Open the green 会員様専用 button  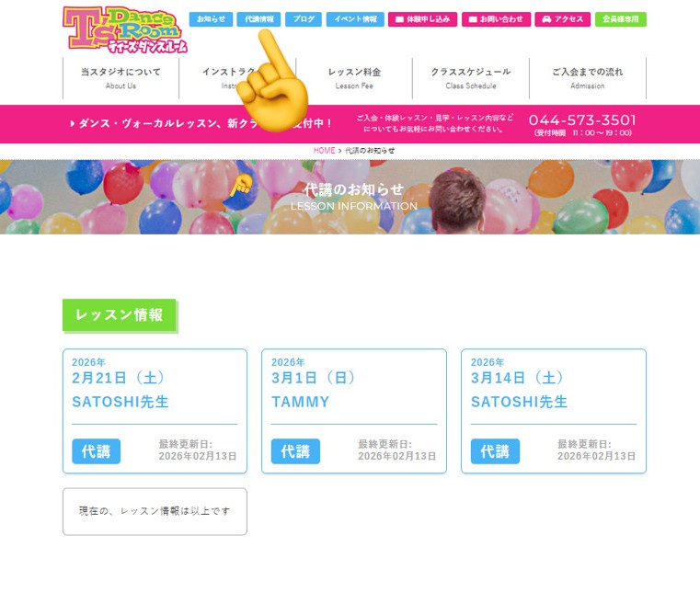click(621, 19)
